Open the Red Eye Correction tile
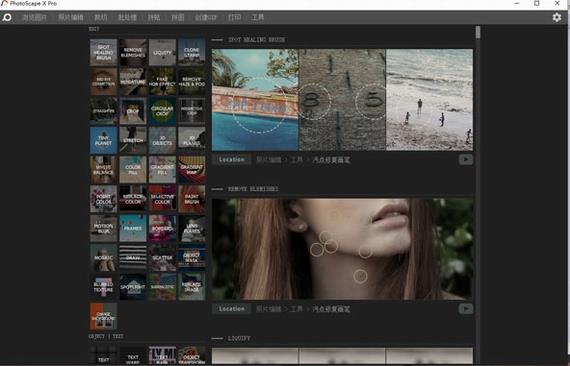The image size is (570, 366). point(104,81)
